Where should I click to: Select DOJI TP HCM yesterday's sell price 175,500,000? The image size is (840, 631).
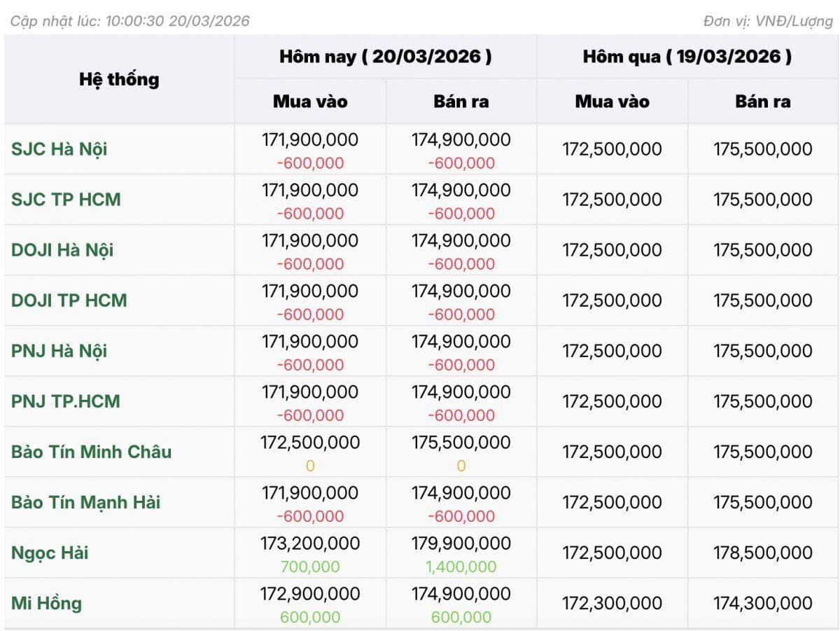click(x=763, y=300)
